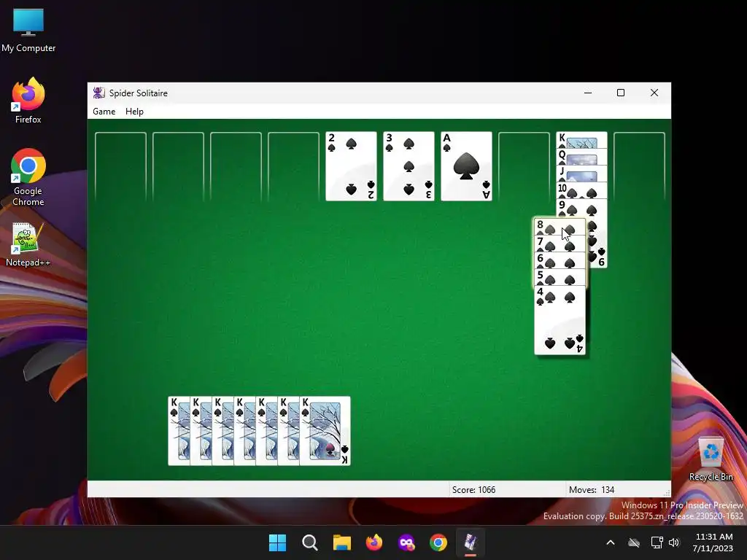
Task: Select the Firefox desktop shortcut
Action: [28, 101]
